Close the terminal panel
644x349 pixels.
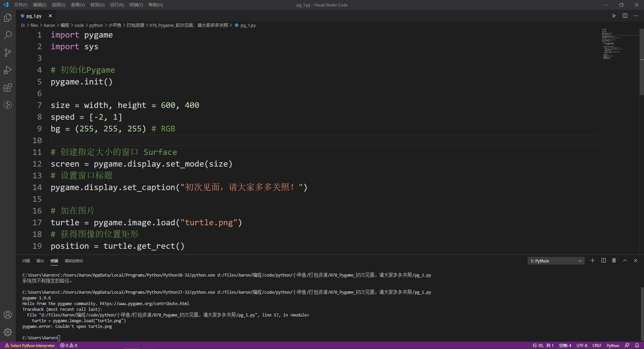[x=635, y=260]
